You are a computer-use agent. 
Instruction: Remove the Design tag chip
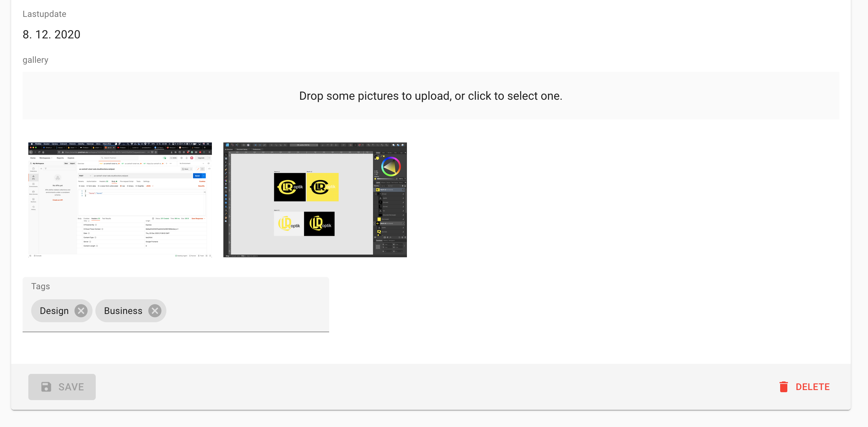click(81, 311)
